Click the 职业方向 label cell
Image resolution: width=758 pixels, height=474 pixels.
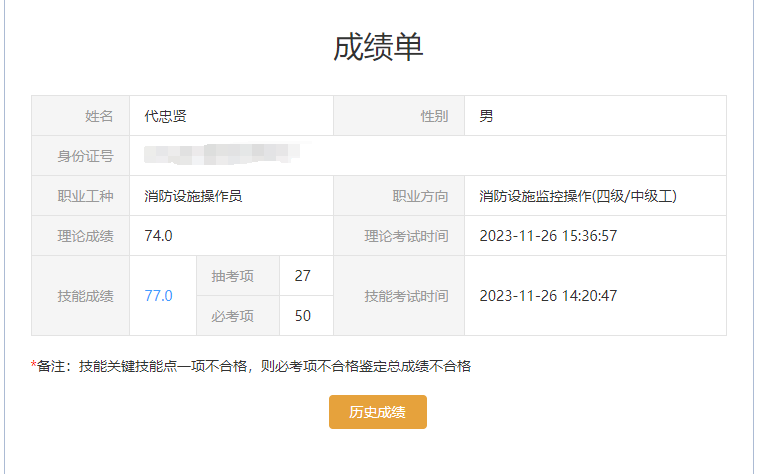pyautogui.click(x=399, y=196)
